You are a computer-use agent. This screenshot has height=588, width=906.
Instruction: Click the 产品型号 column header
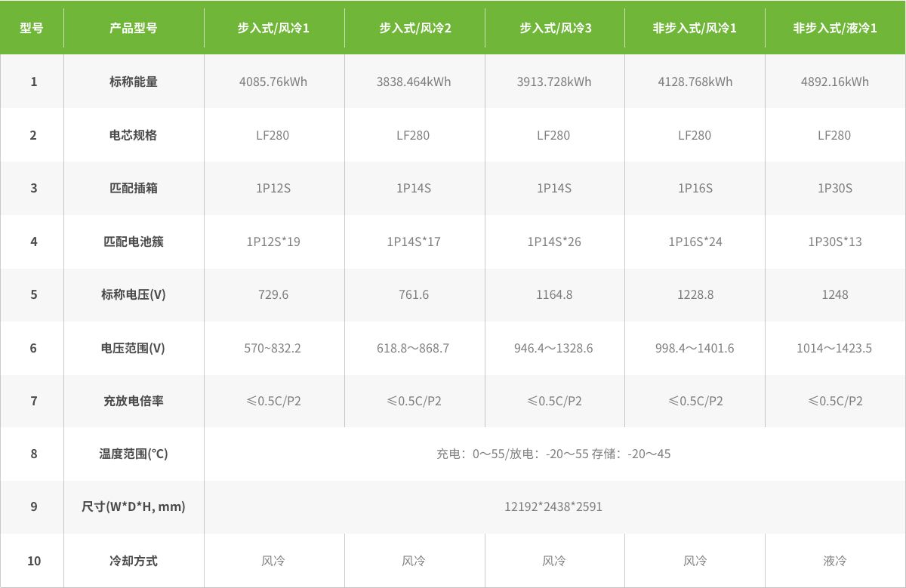134,29
